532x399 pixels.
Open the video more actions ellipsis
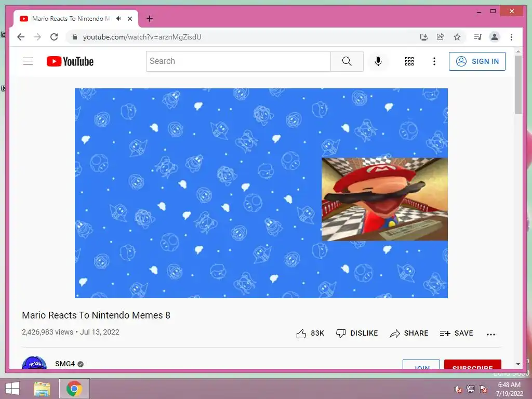coord(490,334)
